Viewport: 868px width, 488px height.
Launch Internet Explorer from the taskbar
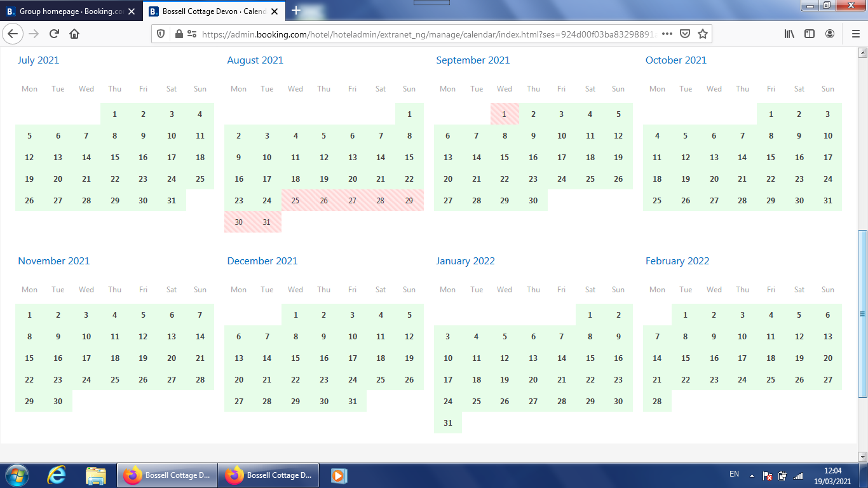57,475
